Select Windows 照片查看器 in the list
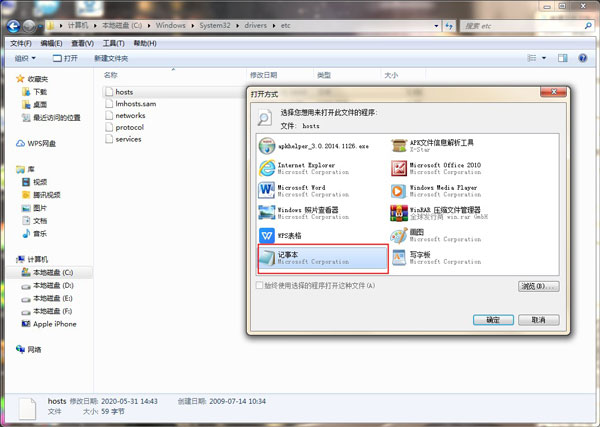 323,213
